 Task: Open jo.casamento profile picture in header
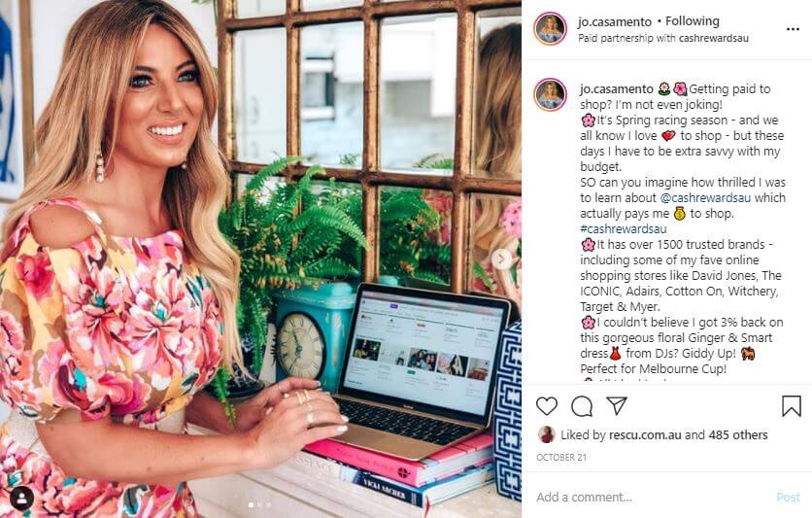550,29
